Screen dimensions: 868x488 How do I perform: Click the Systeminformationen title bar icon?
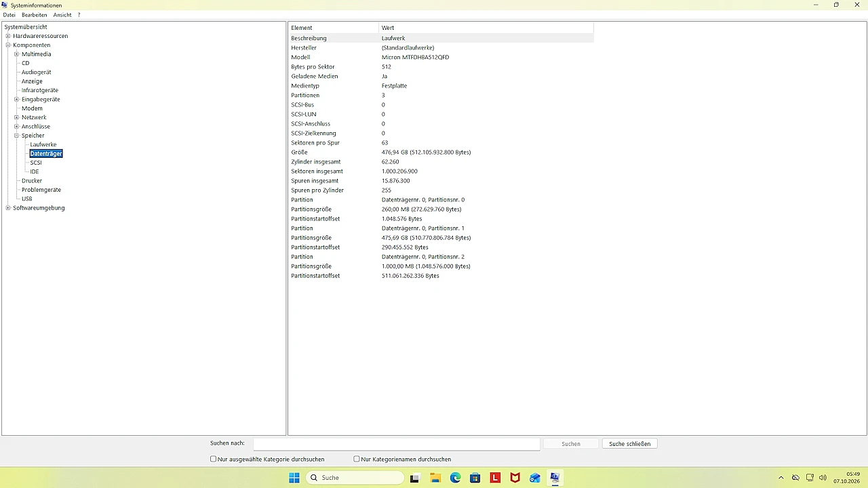coord(5,5)
